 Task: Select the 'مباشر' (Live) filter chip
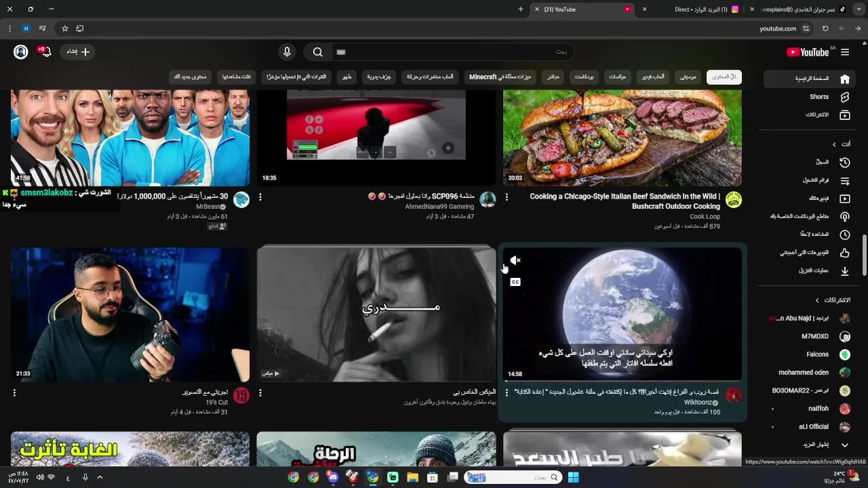tap(553, 77)
